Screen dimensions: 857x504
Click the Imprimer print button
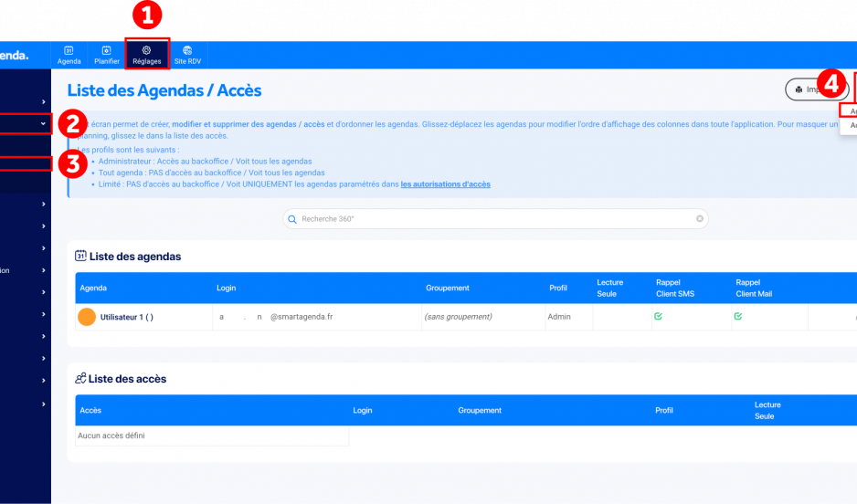click(817, 89)
